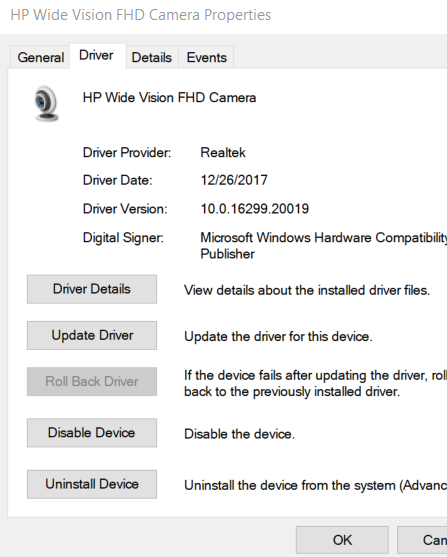
Task: Click the Uninstall Device button
Action: 92,484
